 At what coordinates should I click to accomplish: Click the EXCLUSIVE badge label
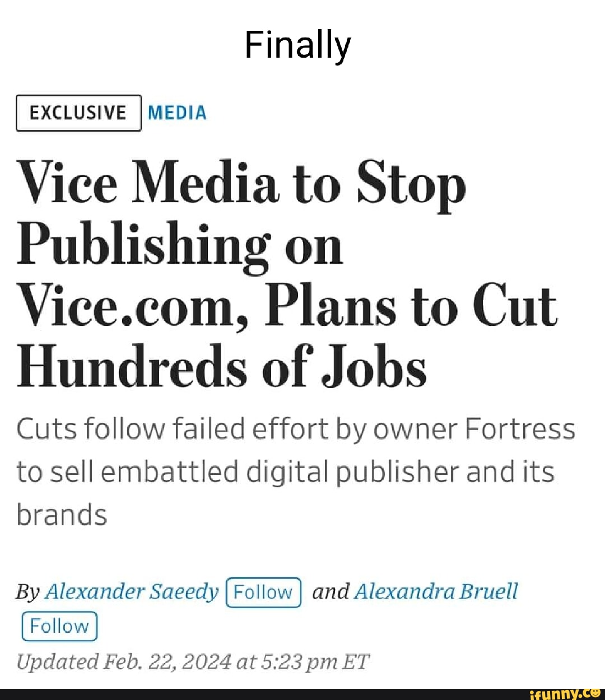78,113
